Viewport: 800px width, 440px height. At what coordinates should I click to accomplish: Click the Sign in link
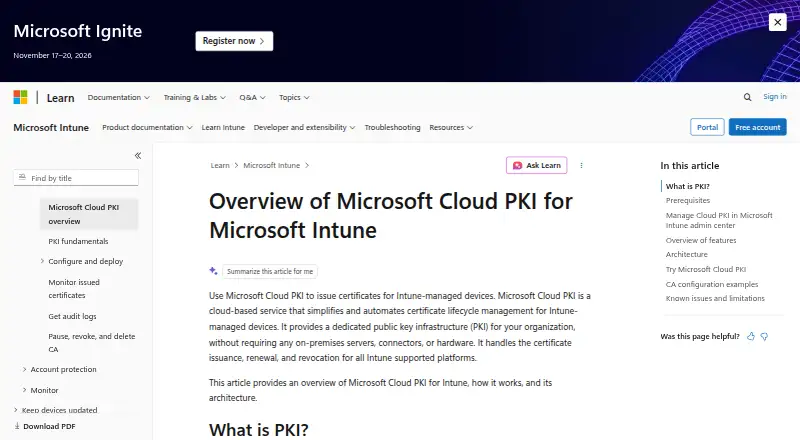(x=774, y=96)
